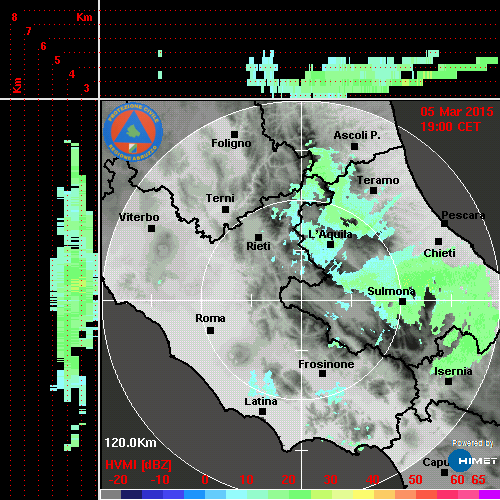Image resolution: width=500 pixels, height=500 pixels.
Task: Click the 3 altitude scale label
Action: 86,88
